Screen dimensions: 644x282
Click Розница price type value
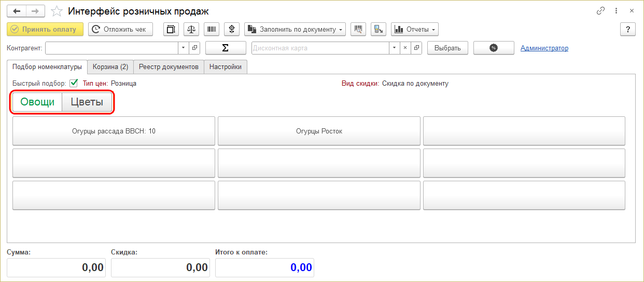click(x=124, y=83)
